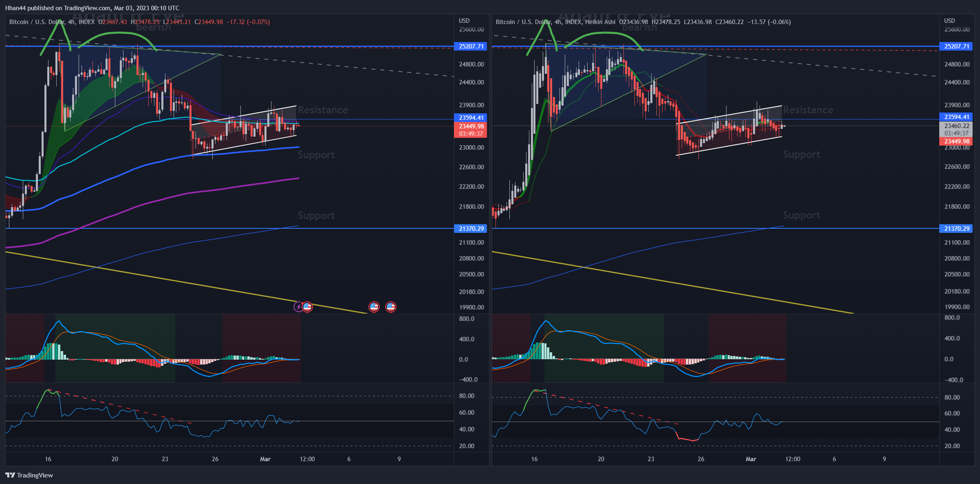
Task: Click the '16' date label on the candlestick chart's time axis
Action: click(48, 459)
